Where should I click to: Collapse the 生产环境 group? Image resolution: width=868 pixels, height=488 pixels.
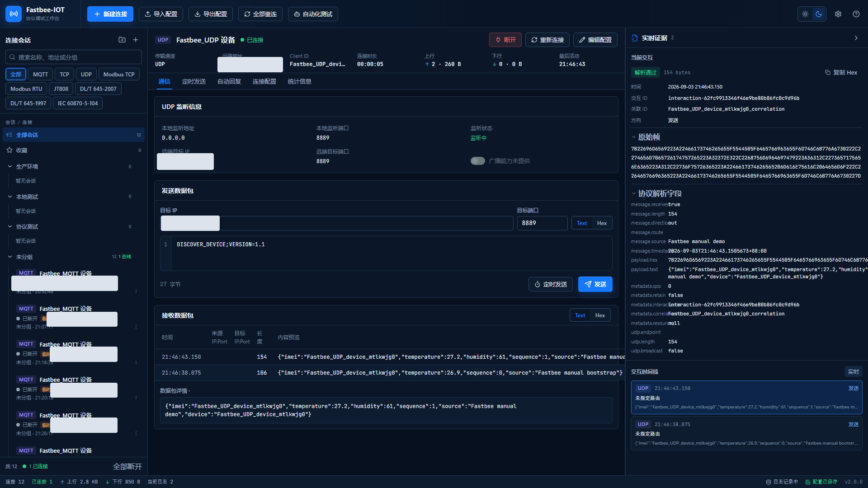coord(10,166)
